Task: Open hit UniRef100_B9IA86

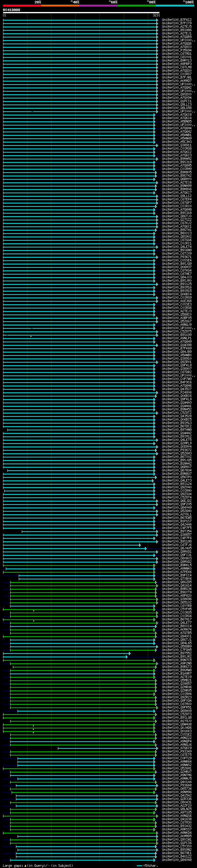Action: [177, 30]
